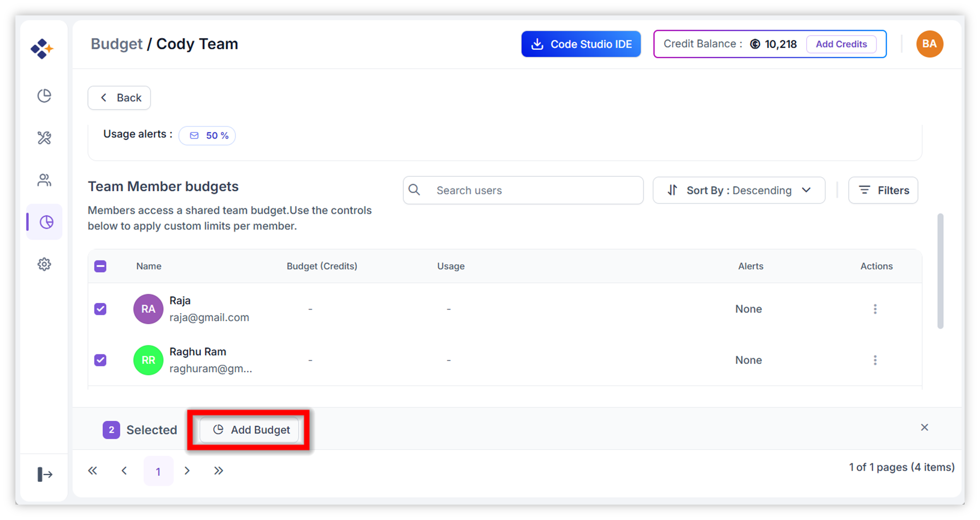This screenshot has width=980, height=520.
Task: Click Add Budget for selected members
Action: pos(249,429)
